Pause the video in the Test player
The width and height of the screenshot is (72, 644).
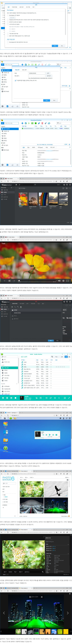tap(10, 281)
